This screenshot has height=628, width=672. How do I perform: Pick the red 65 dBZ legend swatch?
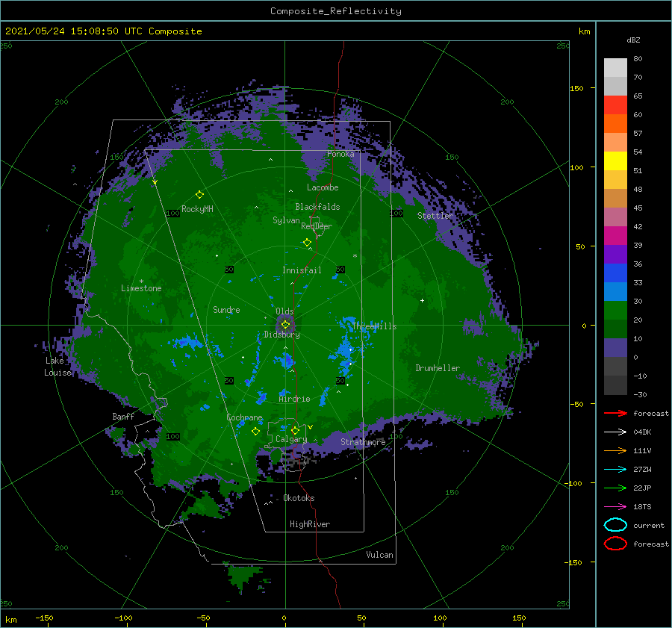(x=615, y=105)
